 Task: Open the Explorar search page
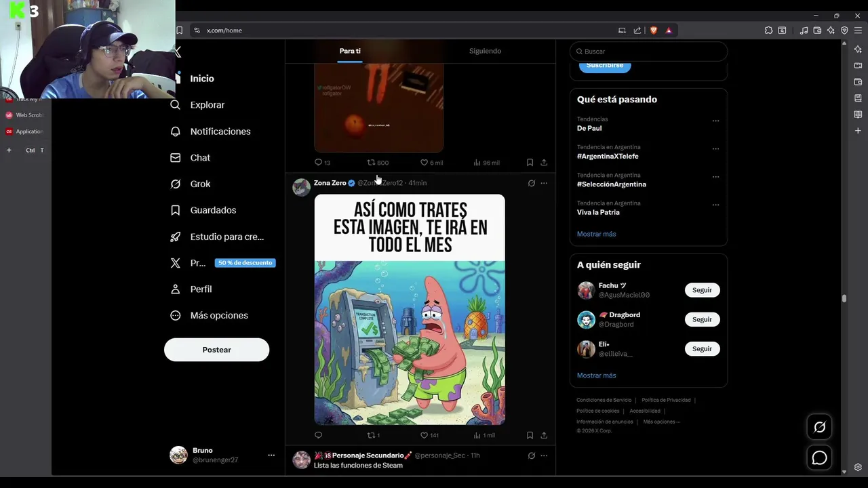tap(207, 105)
